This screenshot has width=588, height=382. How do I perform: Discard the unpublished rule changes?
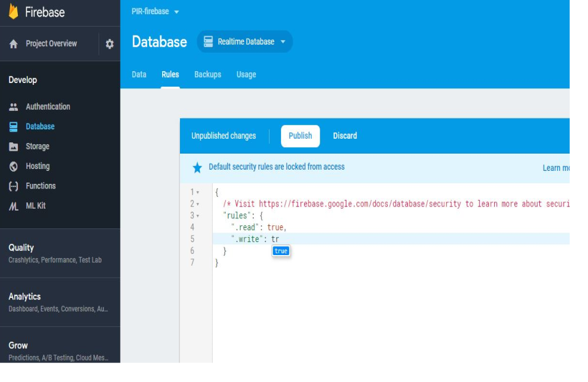point(345,136)
